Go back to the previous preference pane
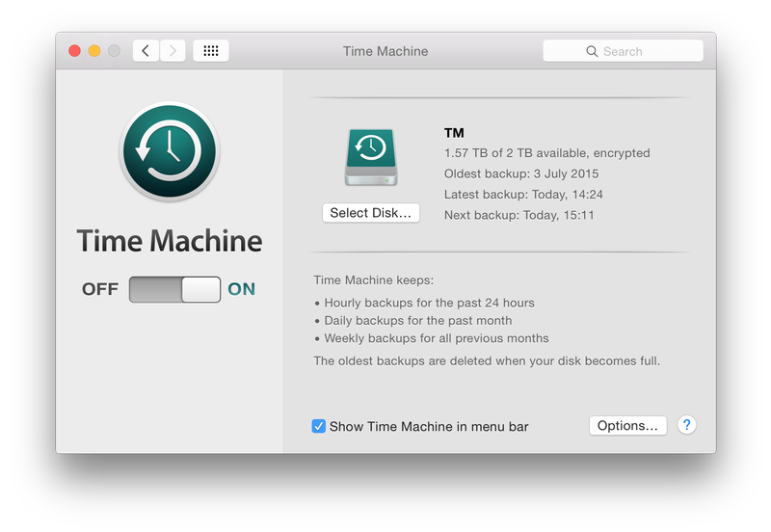771x532 pixels. [x=146, y=51]
